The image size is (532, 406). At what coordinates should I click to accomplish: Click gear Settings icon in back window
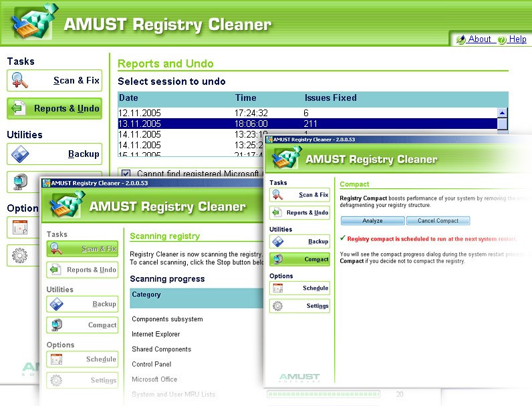tap(19, 255)
